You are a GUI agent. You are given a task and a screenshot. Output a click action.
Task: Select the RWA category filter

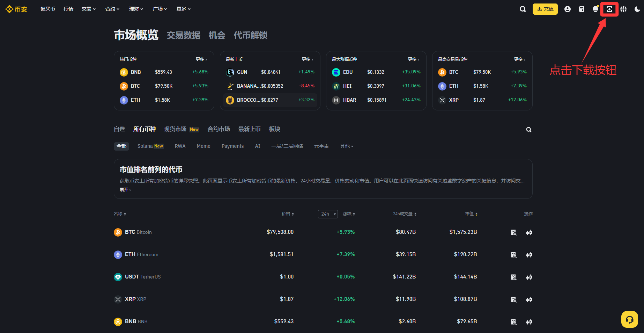(180, 146)
